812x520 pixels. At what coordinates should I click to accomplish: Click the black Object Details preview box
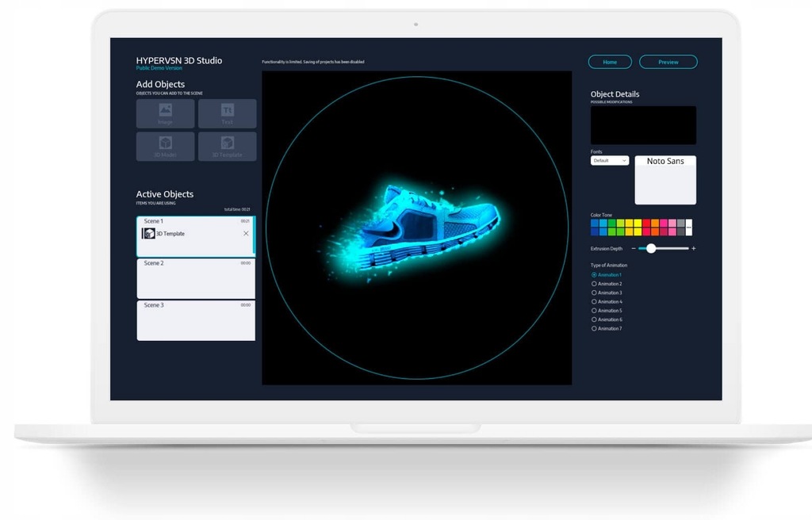(643, 125)
